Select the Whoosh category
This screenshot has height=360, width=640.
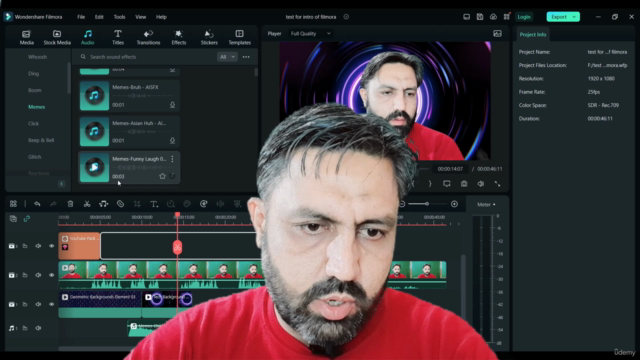pos(38,57)
